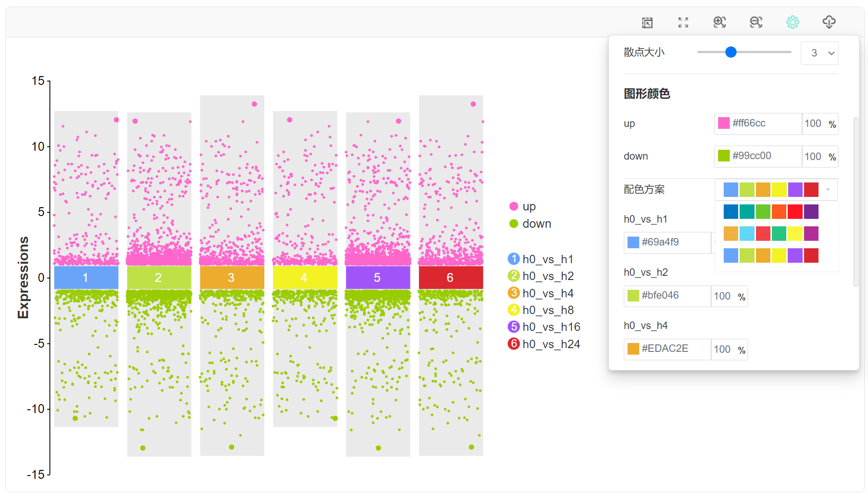Image resolution: width=868 pixels, height=497 pixels.
Task: Click the h0_vs_h2 color swatch #bfe046
Action: (633, 295)
